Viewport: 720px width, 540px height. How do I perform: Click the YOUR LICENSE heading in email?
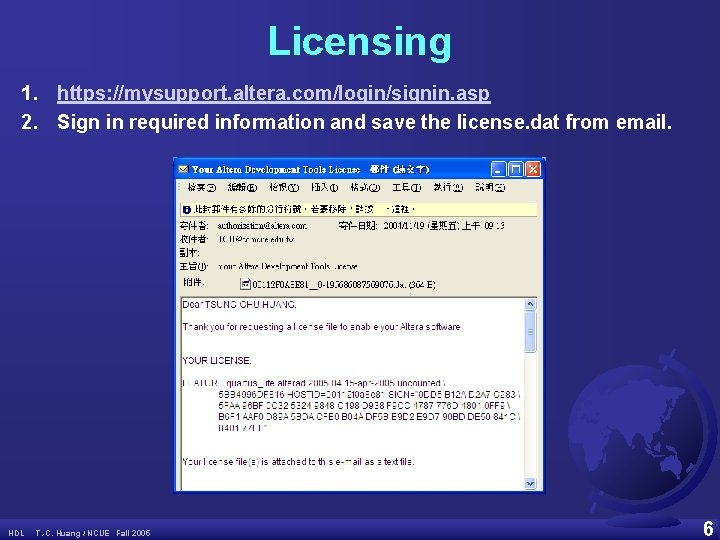[217, 360]
